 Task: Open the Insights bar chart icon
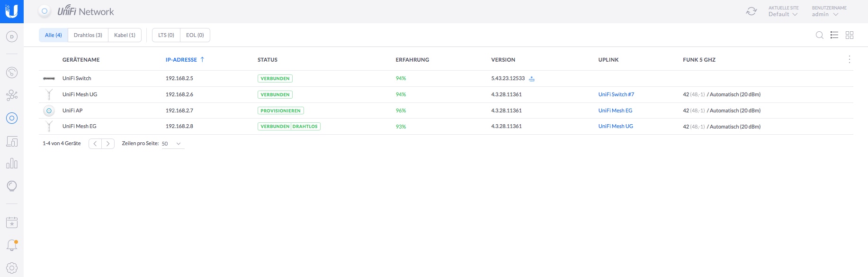click(12, 164)
